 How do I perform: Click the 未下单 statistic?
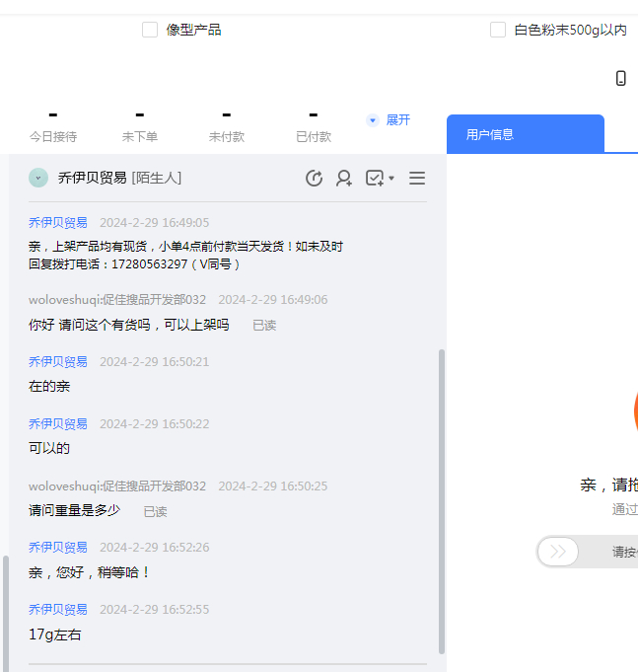(x=140, y=125)
